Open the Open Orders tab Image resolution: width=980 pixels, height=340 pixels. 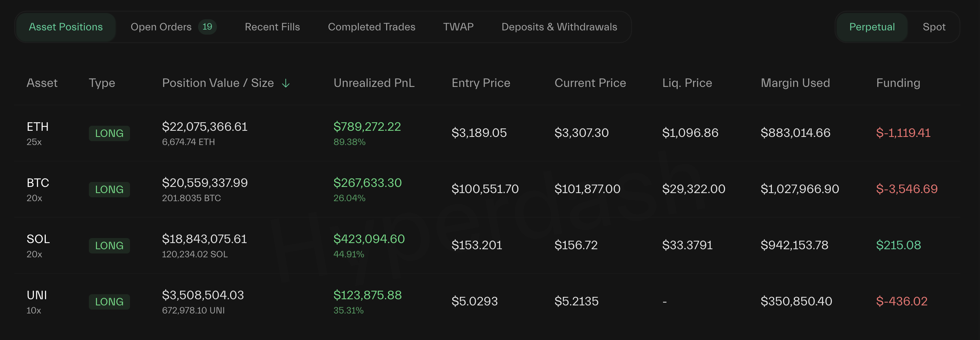pos(162,27)
